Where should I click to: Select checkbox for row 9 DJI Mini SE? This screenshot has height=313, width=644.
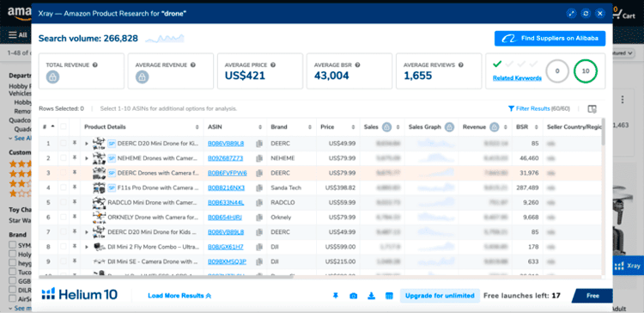64,261
